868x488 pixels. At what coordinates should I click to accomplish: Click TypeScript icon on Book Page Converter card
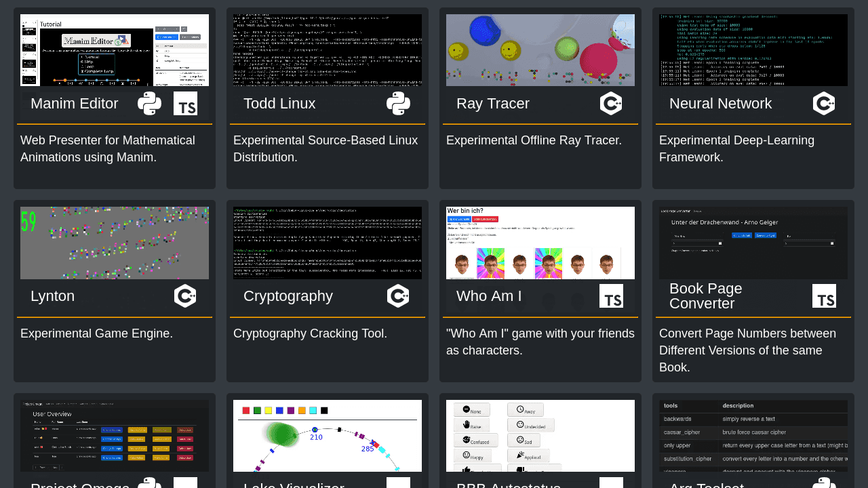pos(824,296)
